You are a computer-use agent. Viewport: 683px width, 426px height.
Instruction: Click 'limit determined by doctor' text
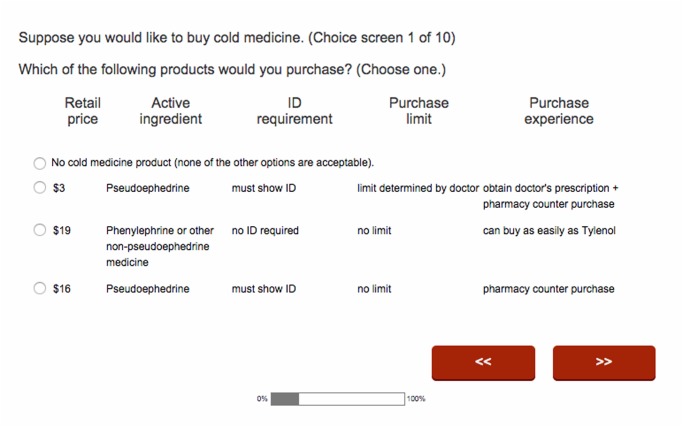(x=418, y=188)
